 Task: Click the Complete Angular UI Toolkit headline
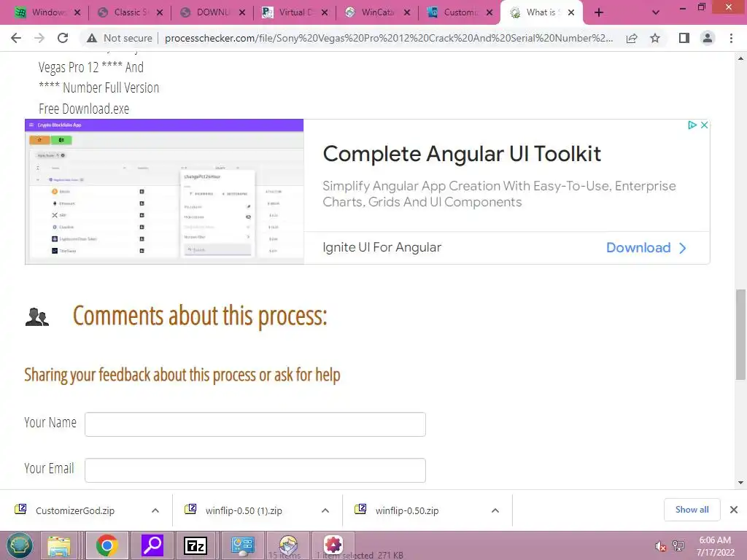pyautogui.click(x=462, y=155)
